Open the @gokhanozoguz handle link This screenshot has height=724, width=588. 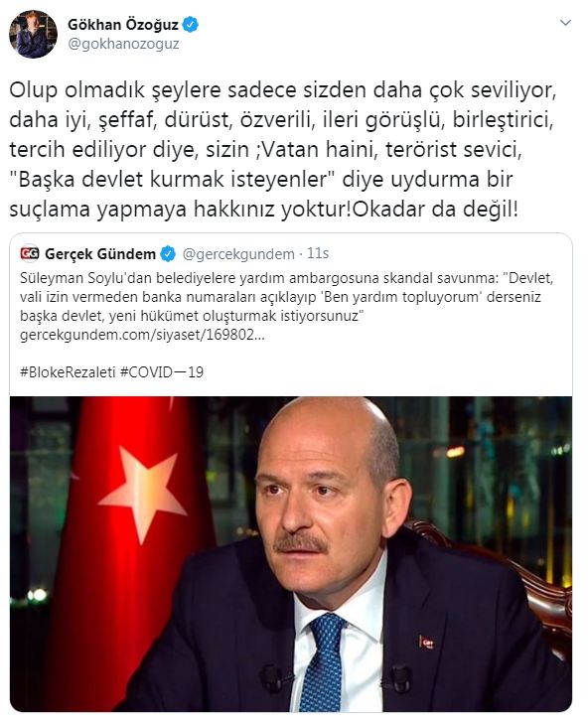[123, 45]
